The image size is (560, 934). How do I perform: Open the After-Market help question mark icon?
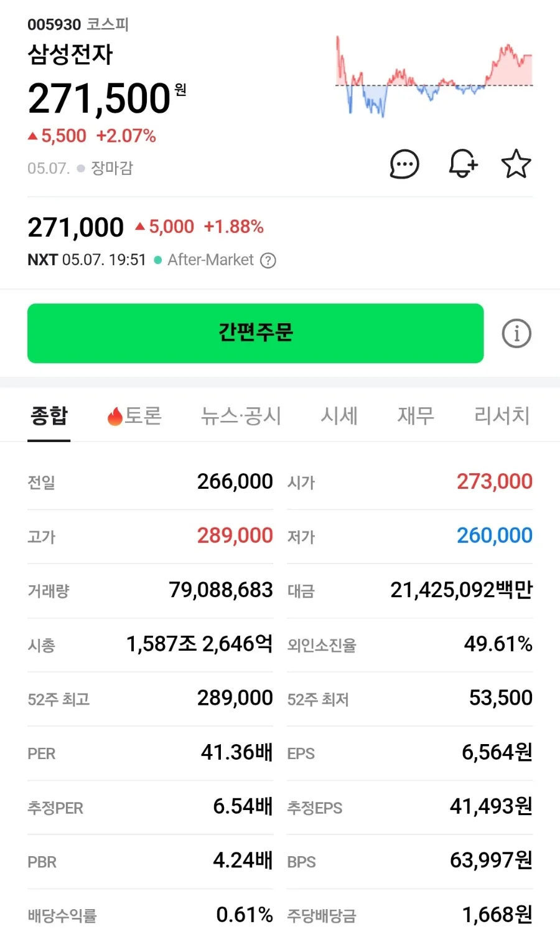[x=268, y=260]
